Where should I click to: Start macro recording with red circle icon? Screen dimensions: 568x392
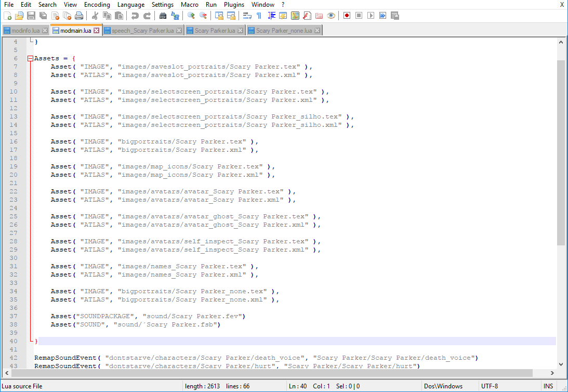pyautogui.click(x=347, y=16)
